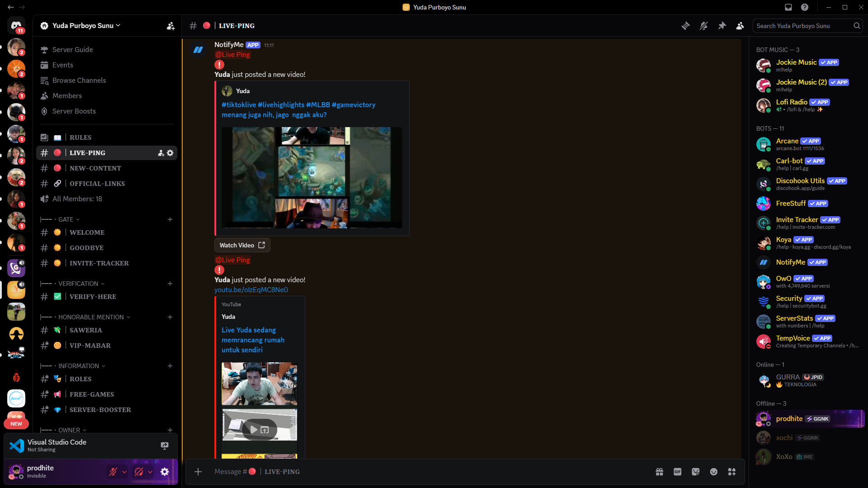Open Discord direct messages home icon
The image size is (868, 488).
(16, 25)
